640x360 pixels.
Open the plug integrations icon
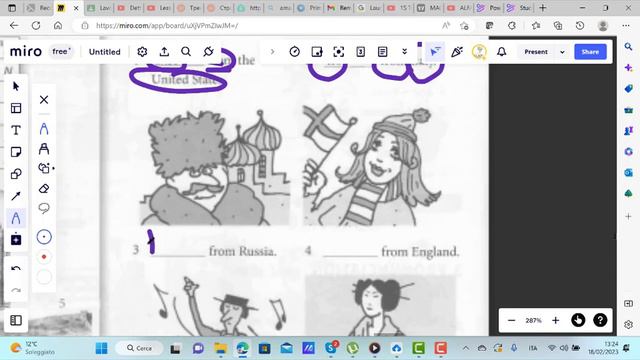pyautogui.click(x=208, y=52)
